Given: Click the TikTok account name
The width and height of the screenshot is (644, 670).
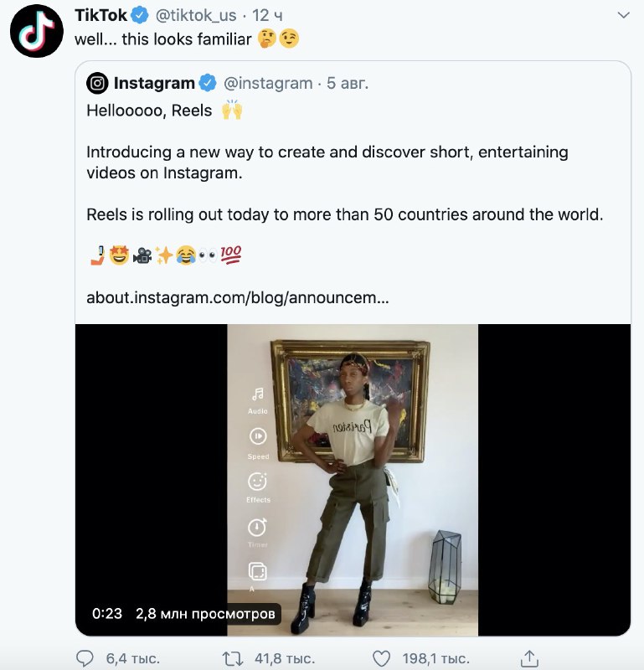Looking at the screenshot, I should (100, 16).
